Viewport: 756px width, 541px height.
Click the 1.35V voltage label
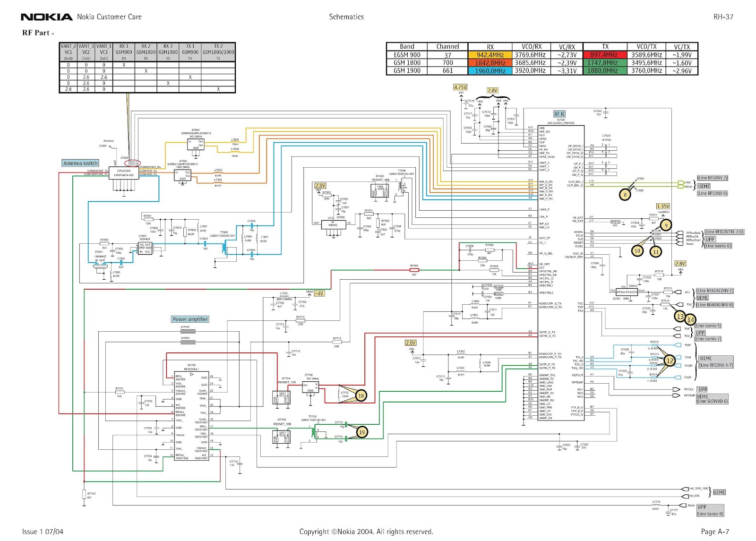coord(663,206)
